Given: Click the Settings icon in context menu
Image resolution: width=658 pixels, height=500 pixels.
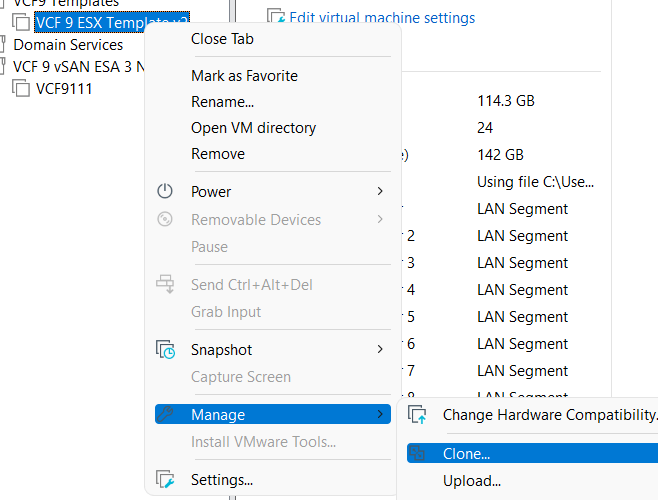Looking at the screenshot, I should [166, 480].
